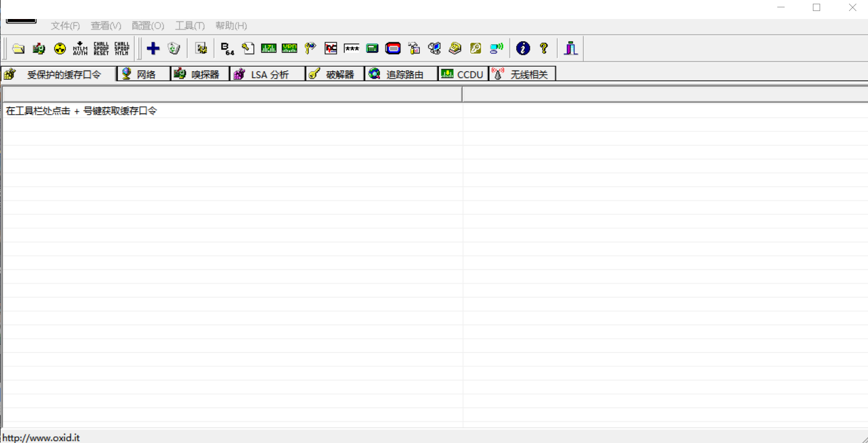Switch to the 嗅探器 tab
Viewport: 868px width, 443px height.
(200, 74)
